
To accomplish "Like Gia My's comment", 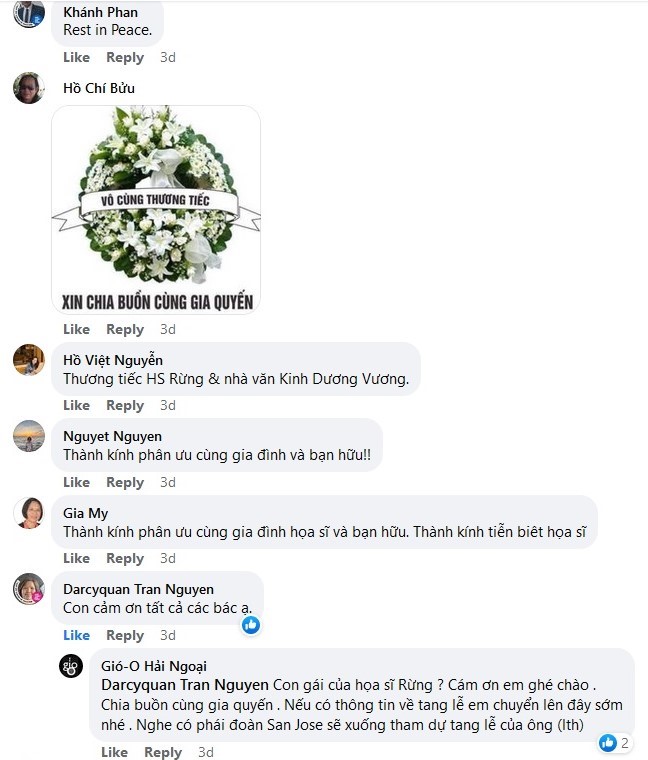I will point(77,558).
